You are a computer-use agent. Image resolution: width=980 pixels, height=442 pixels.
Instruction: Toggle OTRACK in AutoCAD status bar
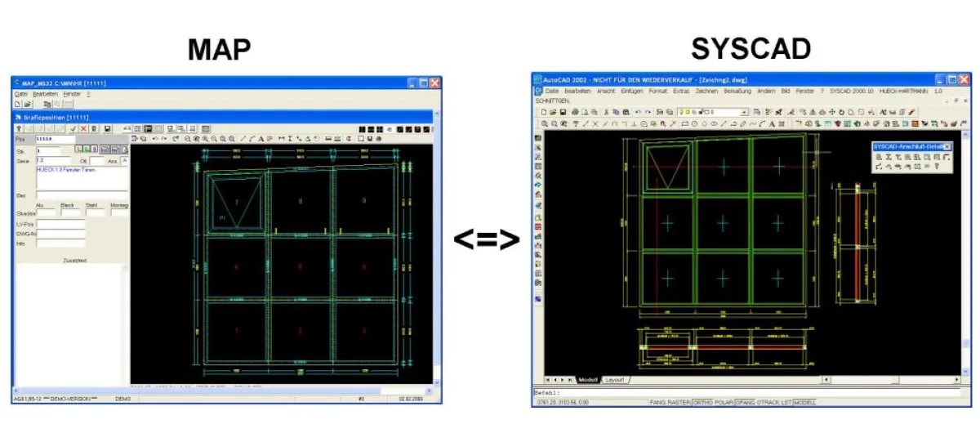[x=768, y=402]
